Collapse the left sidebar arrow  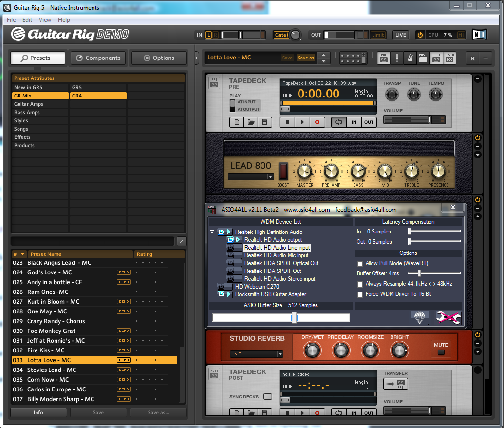[197, 58]
